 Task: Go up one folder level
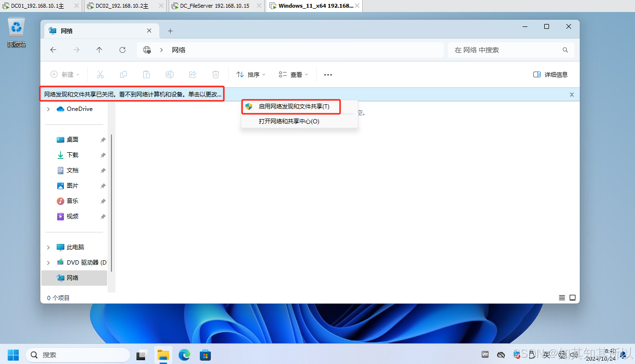click(99, 50)
